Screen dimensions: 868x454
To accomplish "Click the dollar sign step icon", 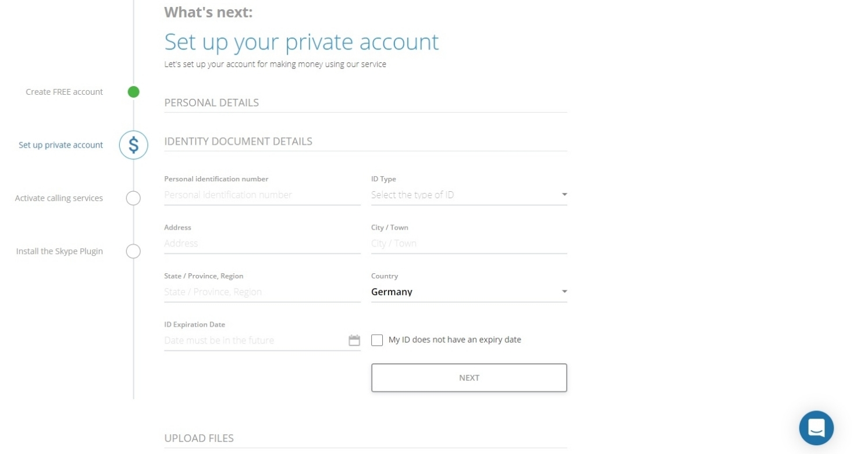I will tap(134, 145).
